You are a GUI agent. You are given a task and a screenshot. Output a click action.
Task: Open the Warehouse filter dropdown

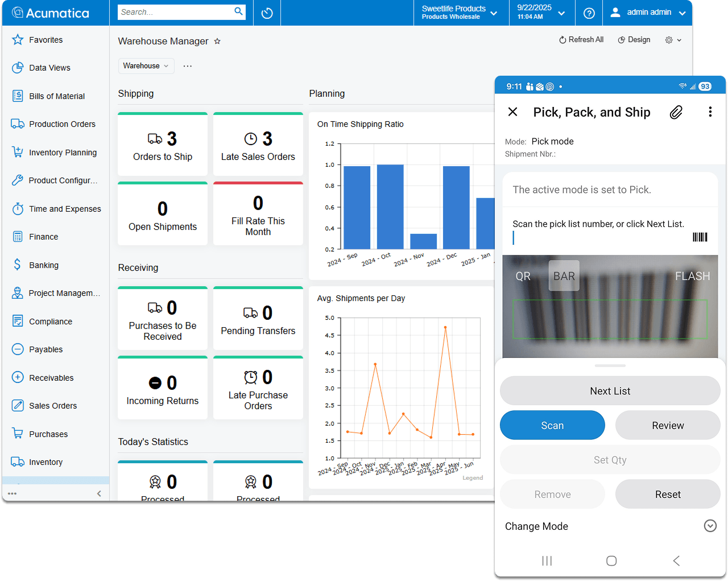(x=146, y=65)
